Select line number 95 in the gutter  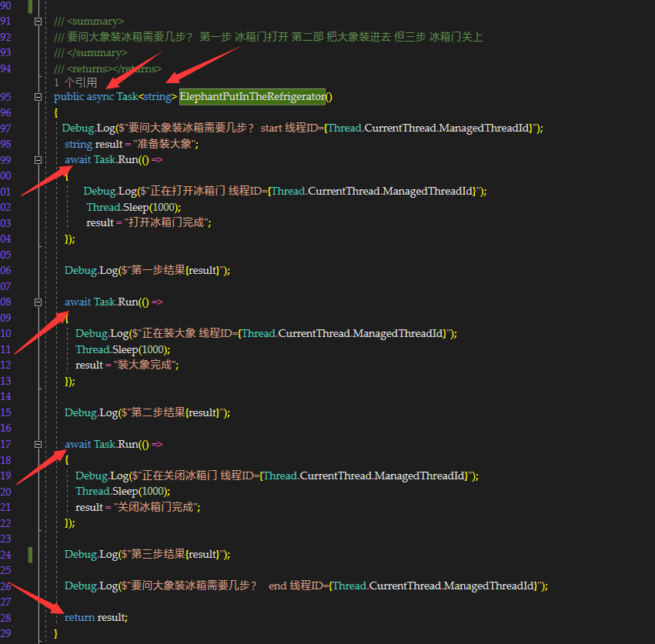tap(6, 97)
